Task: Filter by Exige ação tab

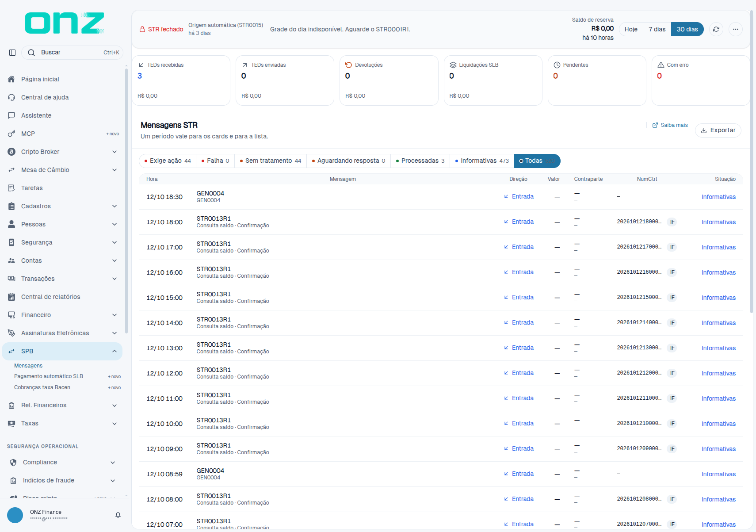Action: (167, 161)
